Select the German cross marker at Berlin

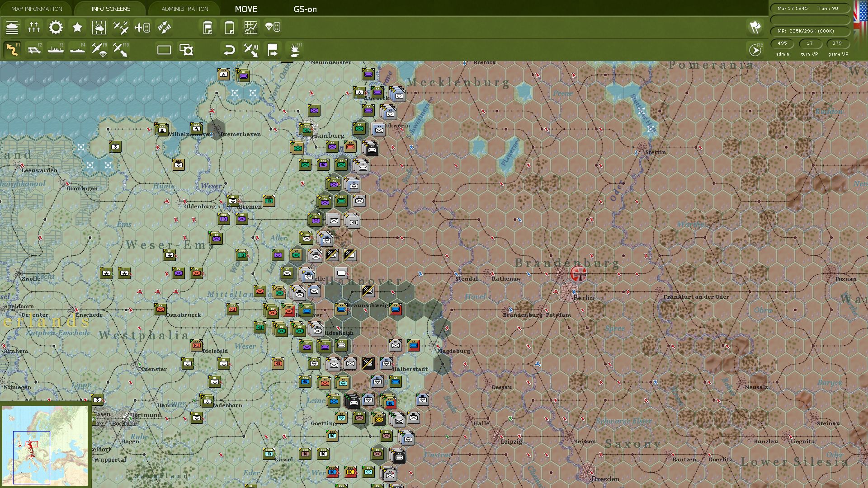578,273
